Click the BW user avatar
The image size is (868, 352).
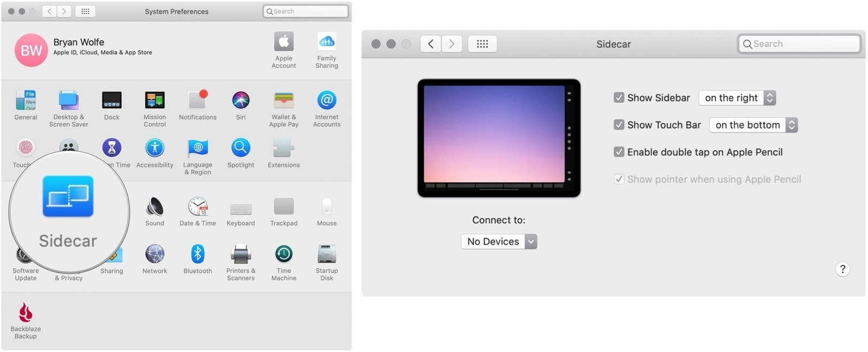(x=31, y=50)
